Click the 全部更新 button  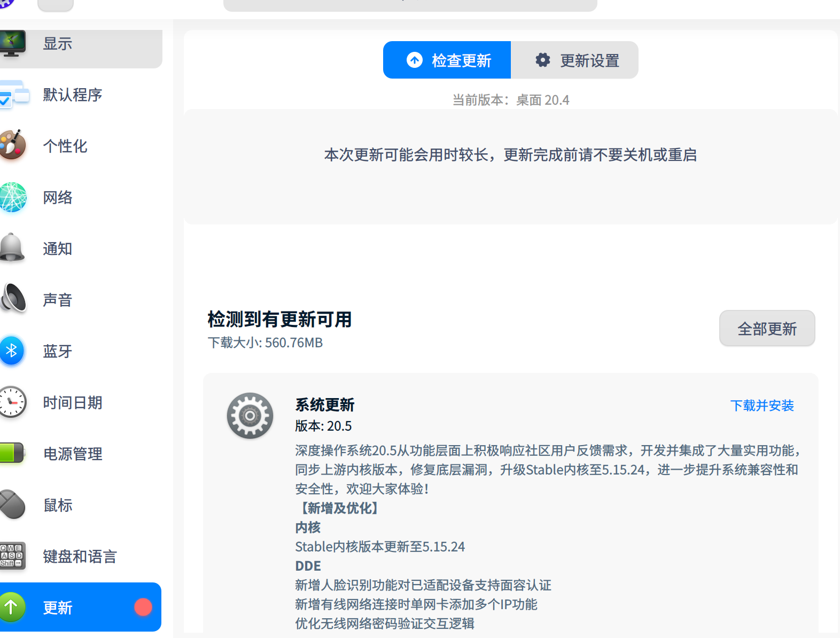pyautogui.click(x=767, y=328)
